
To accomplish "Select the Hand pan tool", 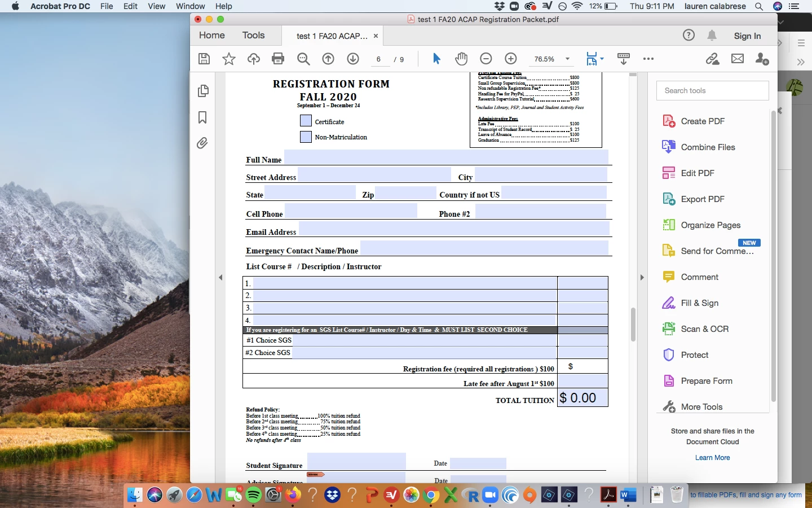I will tap(461, 59).
